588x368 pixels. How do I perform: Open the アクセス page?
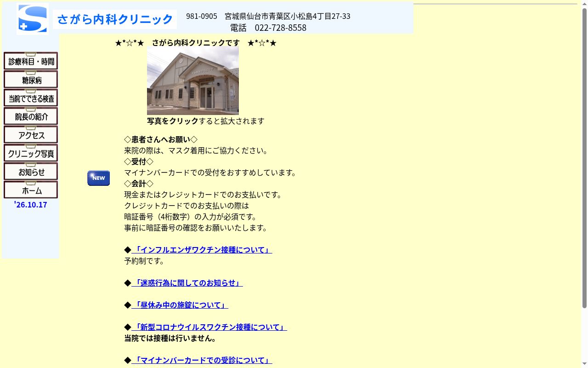31,134
